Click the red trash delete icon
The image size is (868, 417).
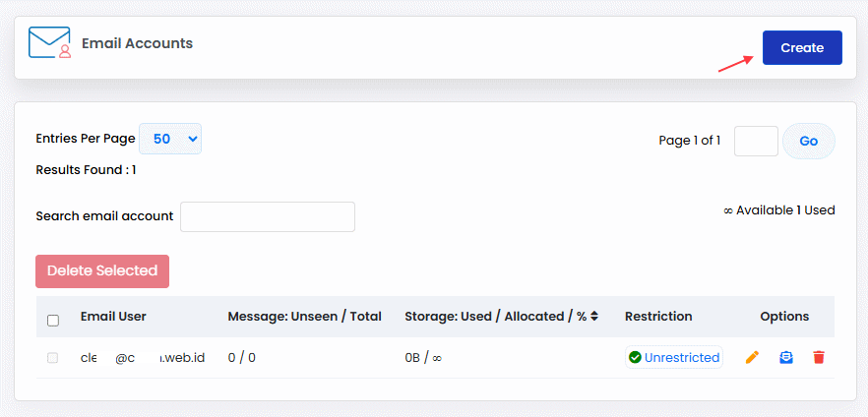[x=819, y=357]
